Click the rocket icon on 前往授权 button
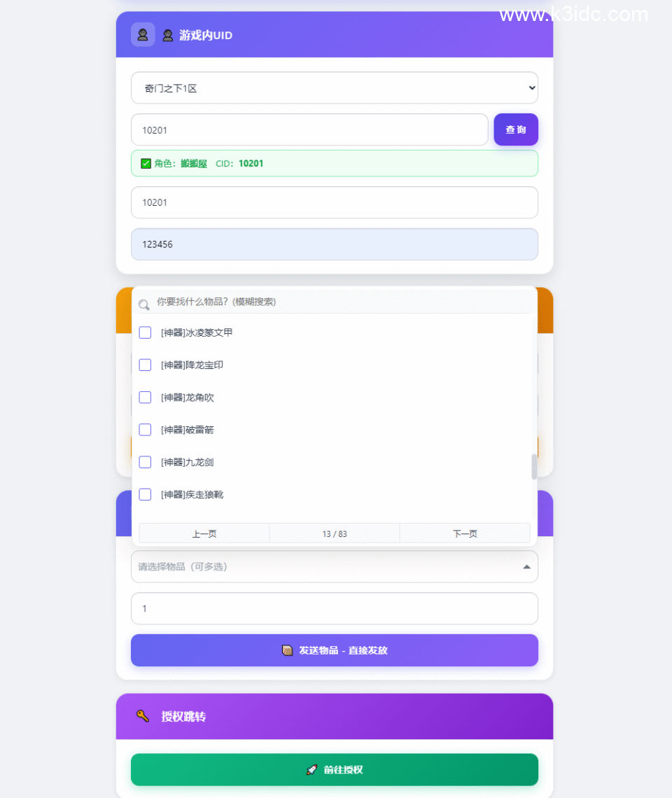 pos(311,769)
